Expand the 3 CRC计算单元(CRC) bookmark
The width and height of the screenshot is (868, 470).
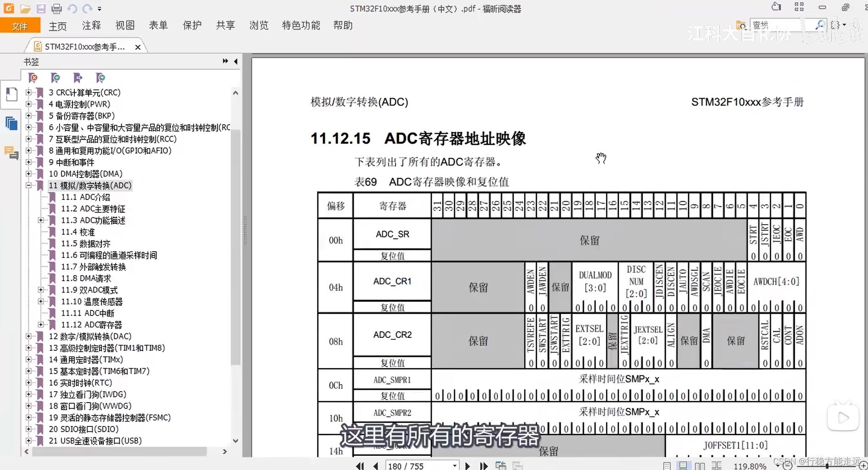[28, 92]
